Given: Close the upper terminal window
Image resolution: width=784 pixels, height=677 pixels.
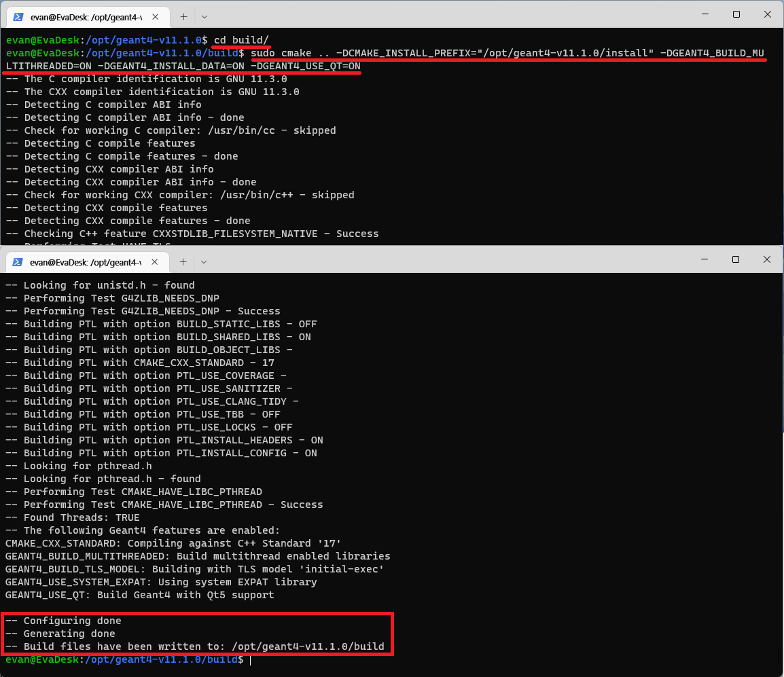Looking at the screenshot, I should [767, 14].
